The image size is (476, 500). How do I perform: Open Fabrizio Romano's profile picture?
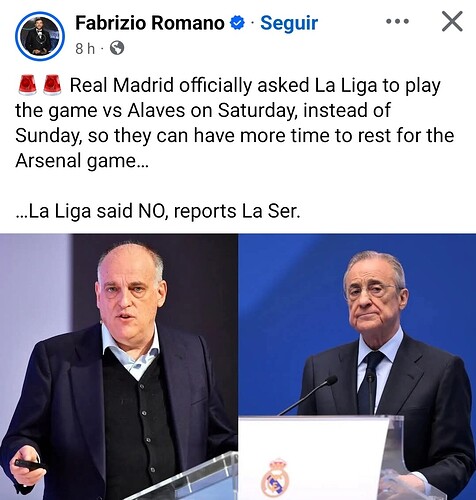pyautogui.click(x=40, y=36)
